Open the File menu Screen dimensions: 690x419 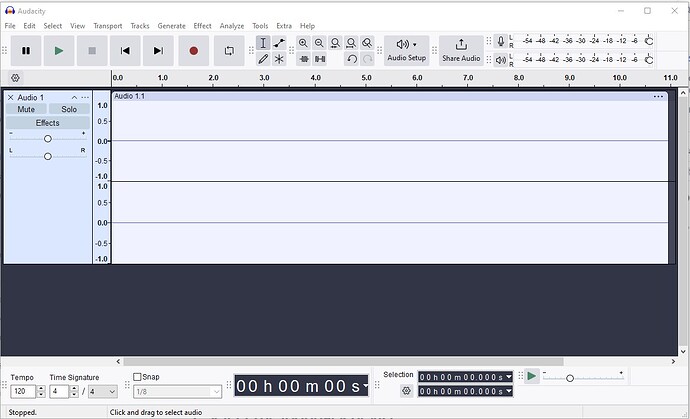[10, 26]
